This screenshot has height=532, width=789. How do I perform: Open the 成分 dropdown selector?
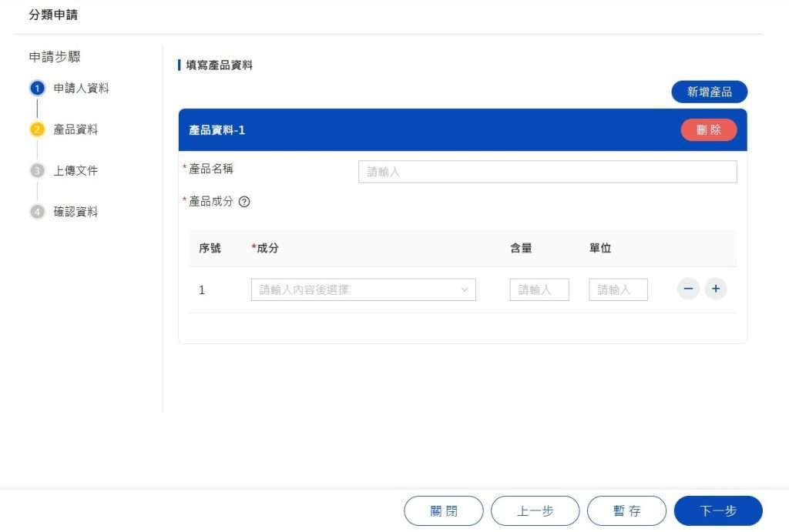pyautogui.click(x=354, y=289)
